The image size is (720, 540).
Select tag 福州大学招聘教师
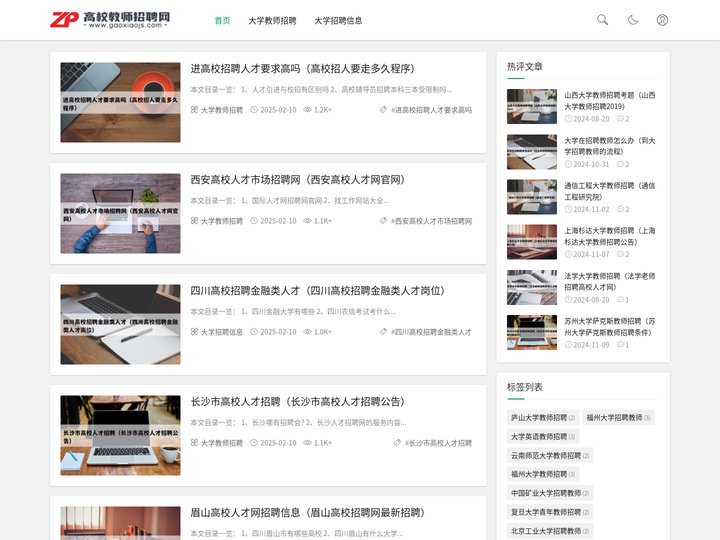(x=618, y=418)
